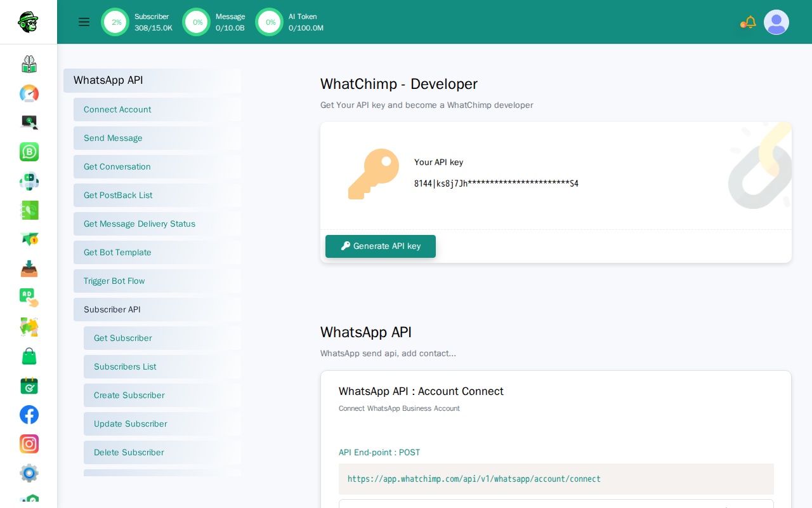Viewport: 812px width, 508px height.
Task: Select Get Conversation in API menu
Action: [x=157, y=167]
